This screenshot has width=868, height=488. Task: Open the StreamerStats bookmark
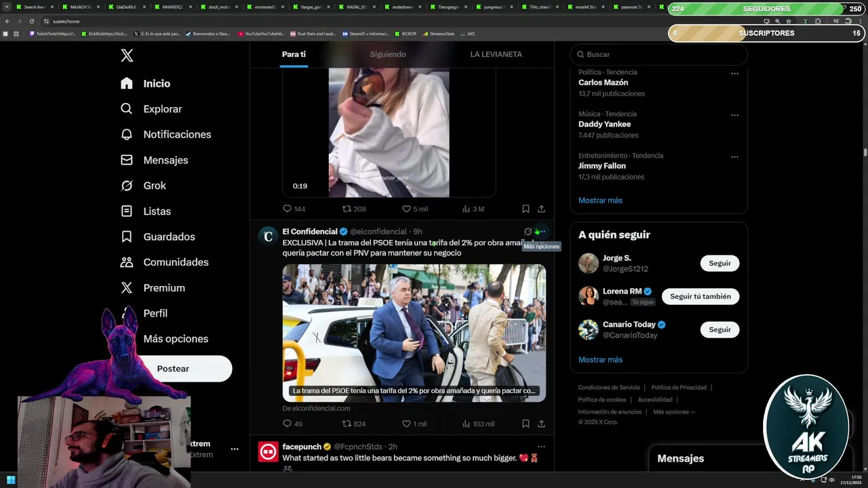pyautogui.click(x=438, y=33)
